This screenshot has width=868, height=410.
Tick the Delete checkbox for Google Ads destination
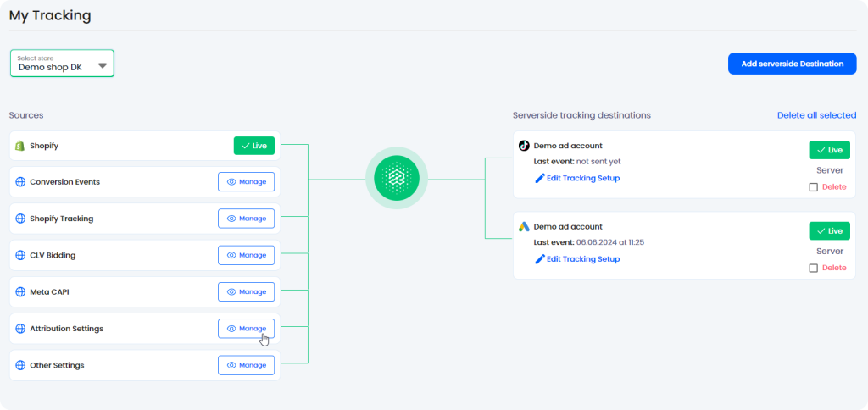pyautogui.click(x=813, y=269)
